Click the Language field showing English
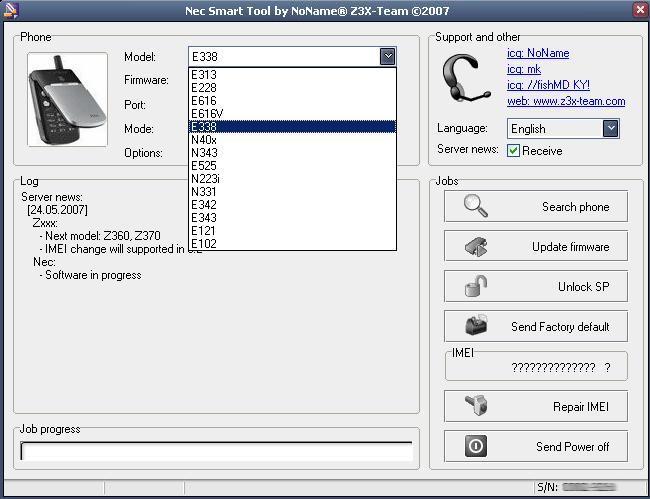This screenshot has width=650, height=499. (x=563, y=128)
